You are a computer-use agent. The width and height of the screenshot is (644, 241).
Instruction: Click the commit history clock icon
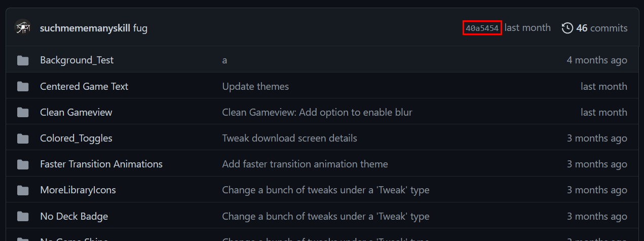[x=567, y=28]
